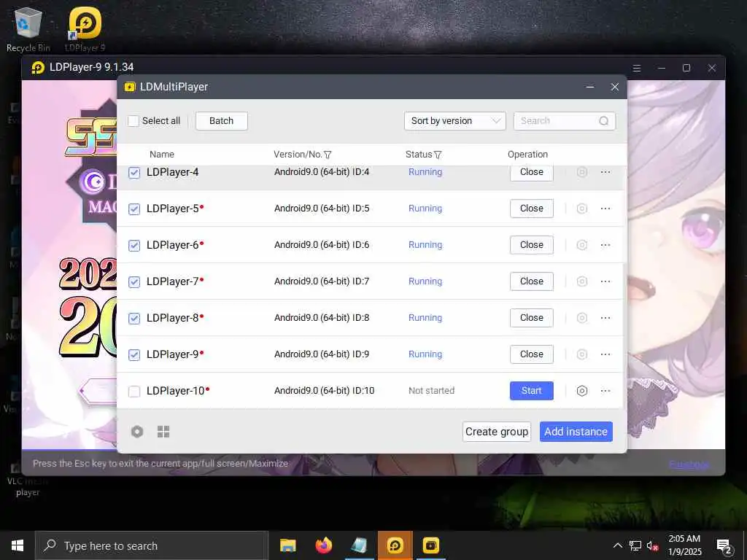Open File Explorer from taskbar

pos(287,545)
